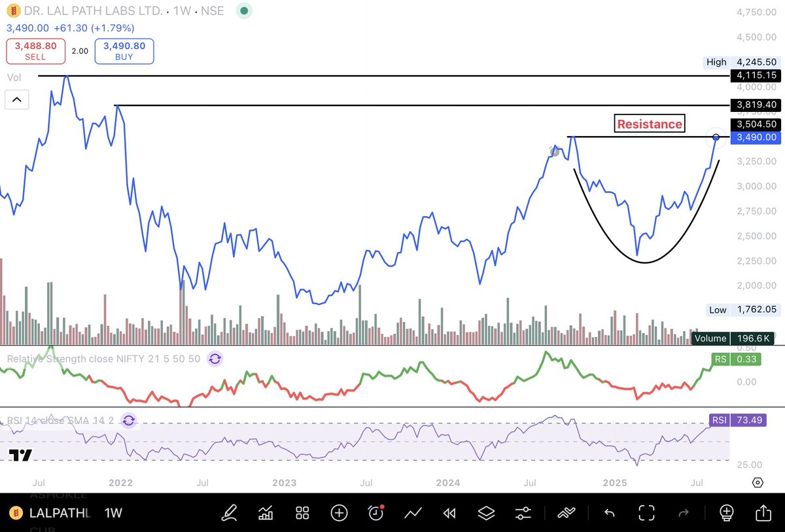Viewport: 785px width, 532px height.
Task: Redo the chart action
Action: tap(684, 513)
